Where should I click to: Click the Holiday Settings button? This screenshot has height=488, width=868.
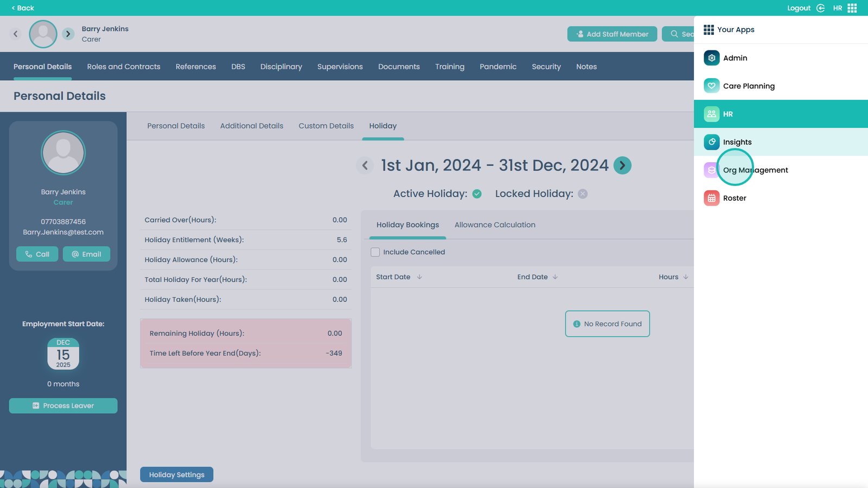pos(177,474)
